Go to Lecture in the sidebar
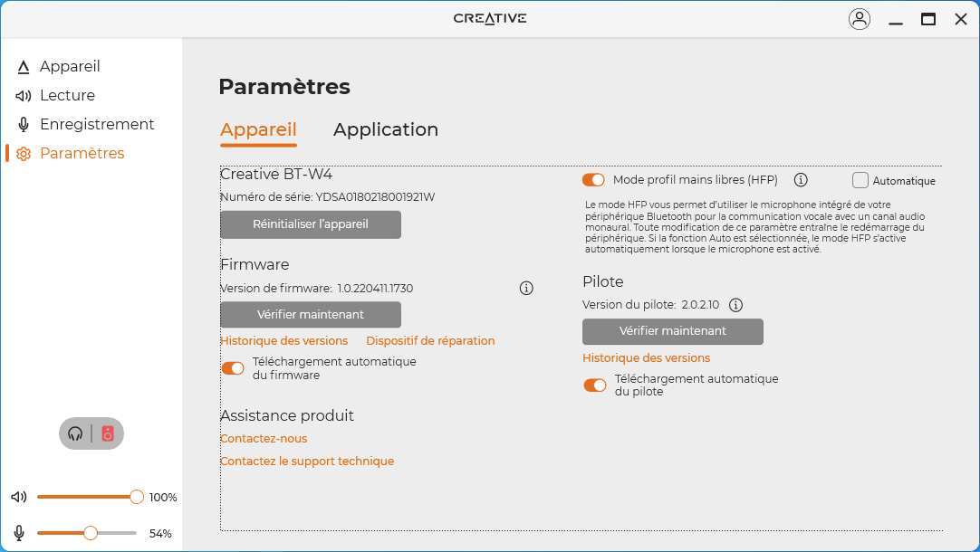Image resolution: width=980 pixels, height=552 pixels. coord(68,95)
